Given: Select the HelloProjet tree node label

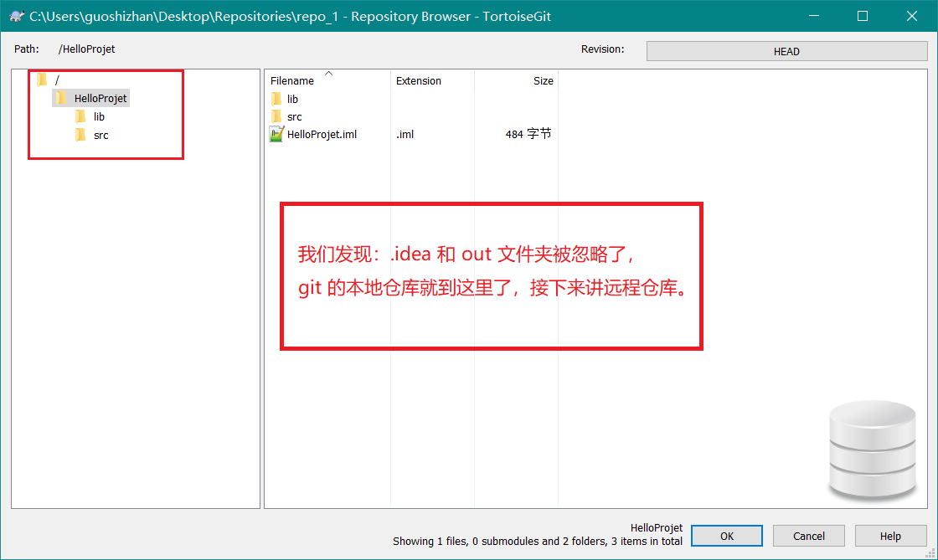Looking at the screenshot, I should tap(100, 99).
